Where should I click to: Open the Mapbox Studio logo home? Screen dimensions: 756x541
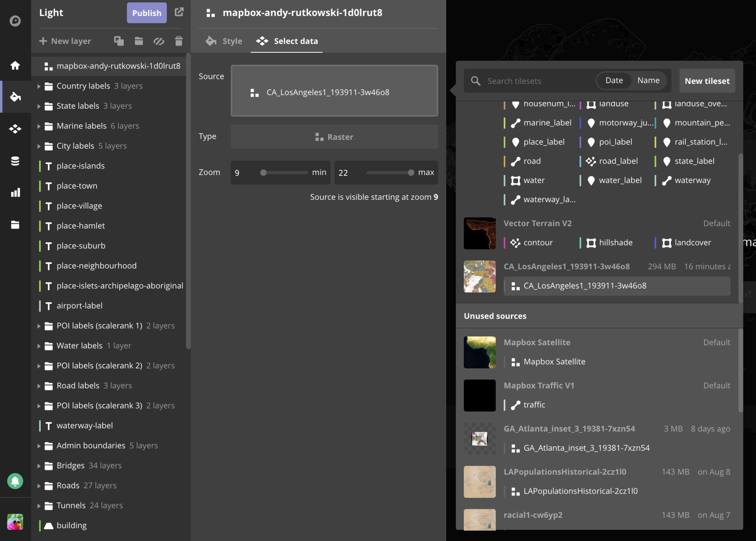coord(15,20)
